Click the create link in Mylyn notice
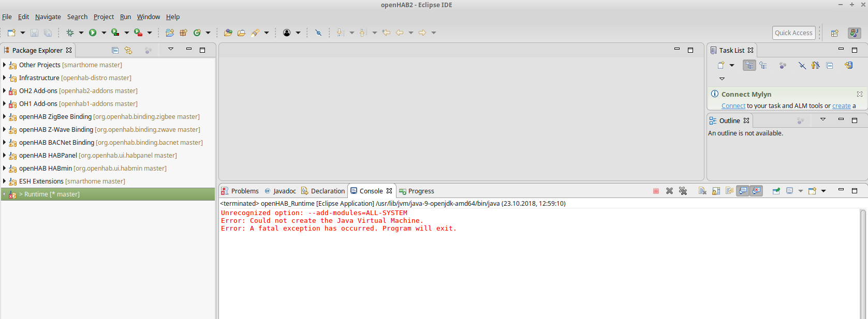 [x=841, y=106]
